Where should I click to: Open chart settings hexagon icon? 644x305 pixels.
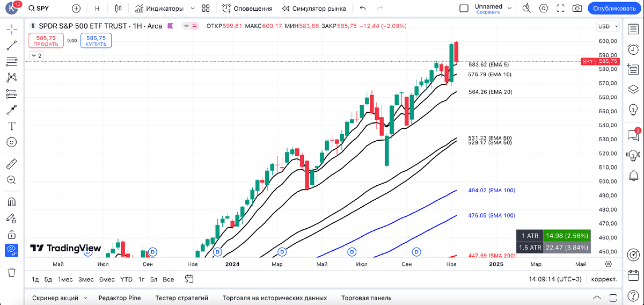544,9
